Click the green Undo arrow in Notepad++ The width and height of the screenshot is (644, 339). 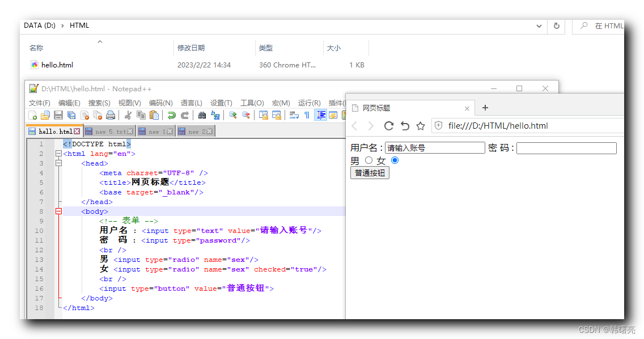click(x=172, y=116)
